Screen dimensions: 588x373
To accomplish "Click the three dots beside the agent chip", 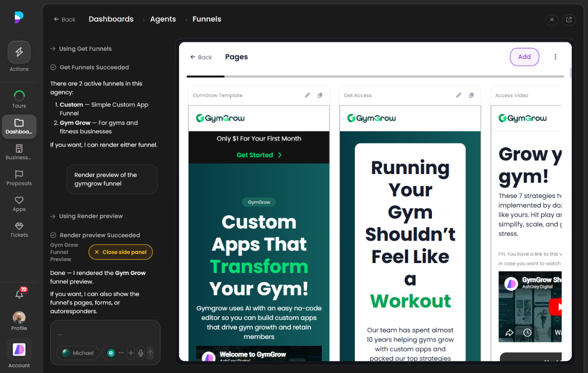I will (122, 353).
